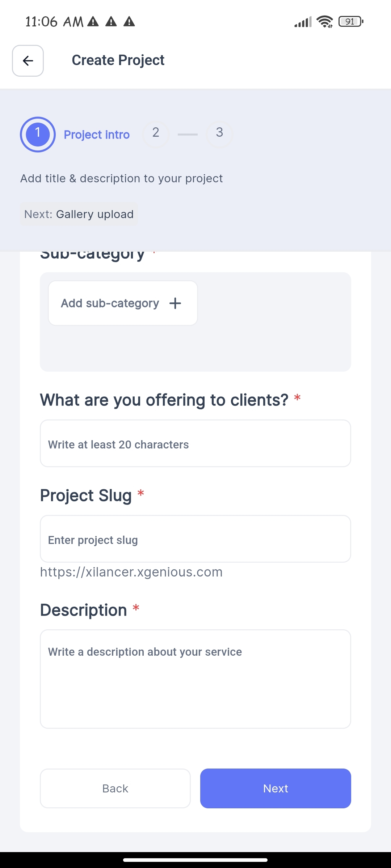
Task: Open Add sub-category selector
Action: click(123, 303)
